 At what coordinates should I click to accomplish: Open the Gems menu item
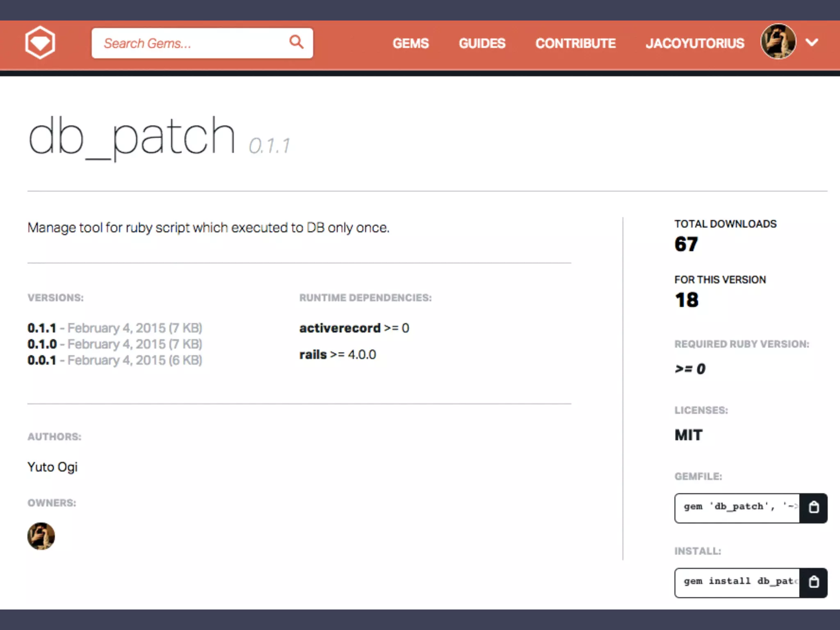(x=411, y=43)
